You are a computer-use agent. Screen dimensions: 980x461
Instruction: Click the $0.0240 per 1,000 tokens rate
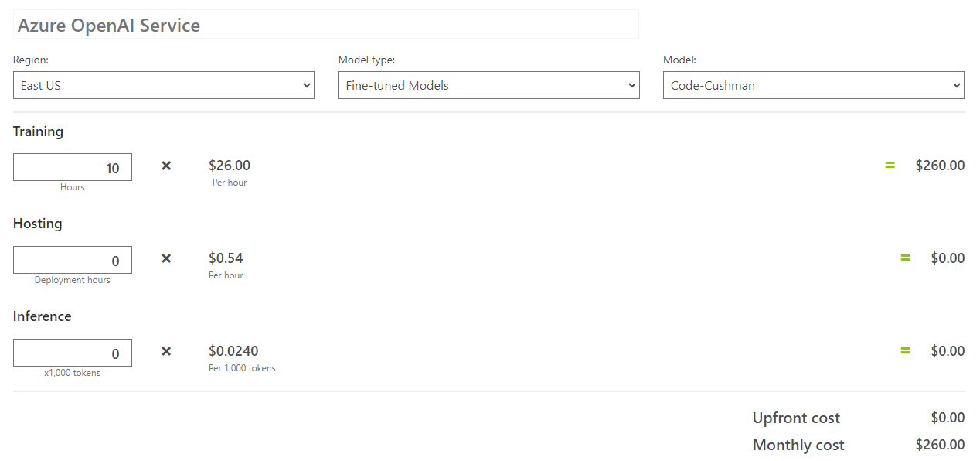233,351
